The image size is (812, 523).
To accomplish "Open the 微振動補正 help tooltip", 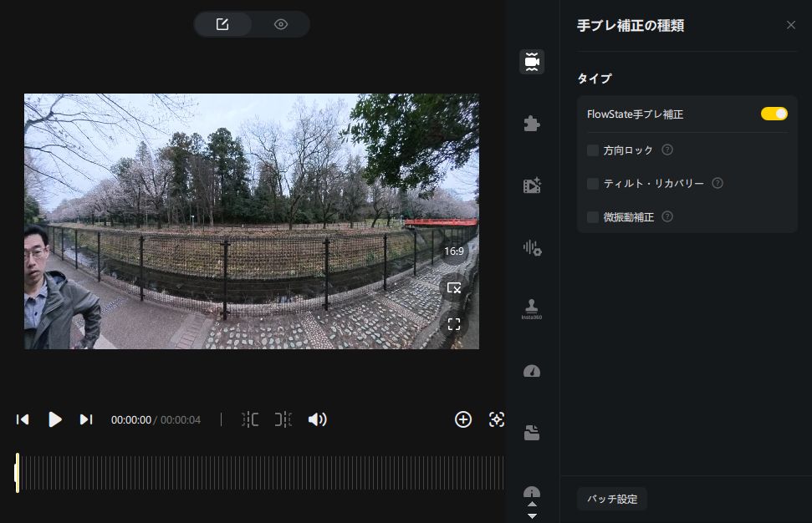I will pos(666,216).
